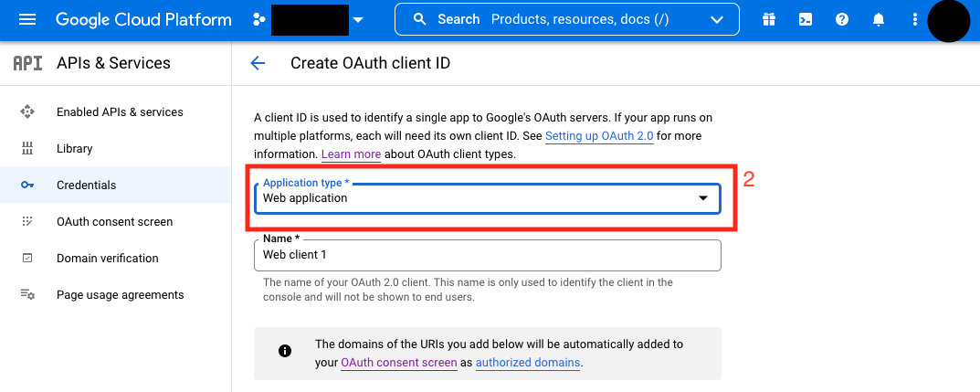Image resolution: width=980 pixels, height=392 pixels.
Task: Click the Google Cloud Platform logo text
Action: [143, 19]
